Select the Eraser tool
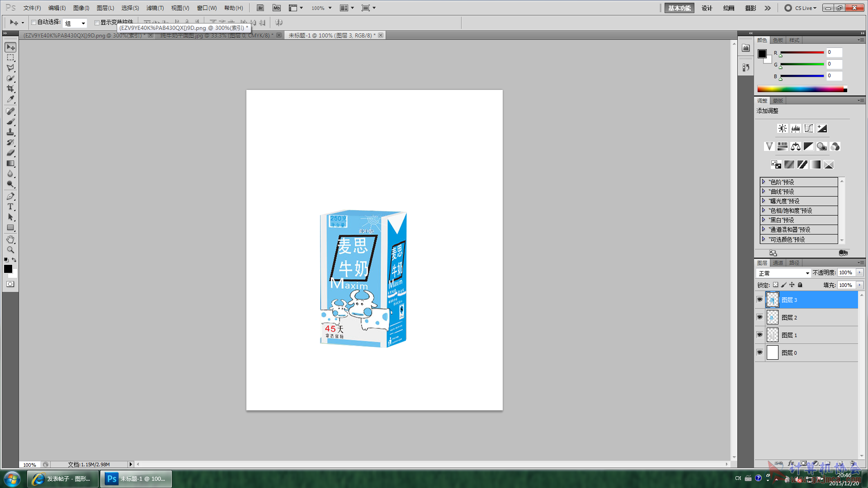 10,153
